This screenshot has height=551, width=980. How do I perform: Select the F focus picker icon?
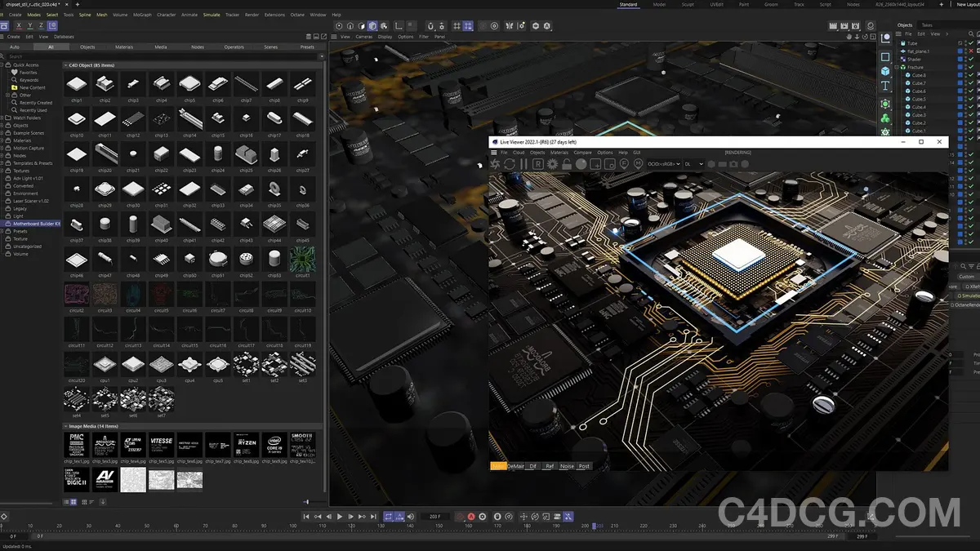pos(624,163)
